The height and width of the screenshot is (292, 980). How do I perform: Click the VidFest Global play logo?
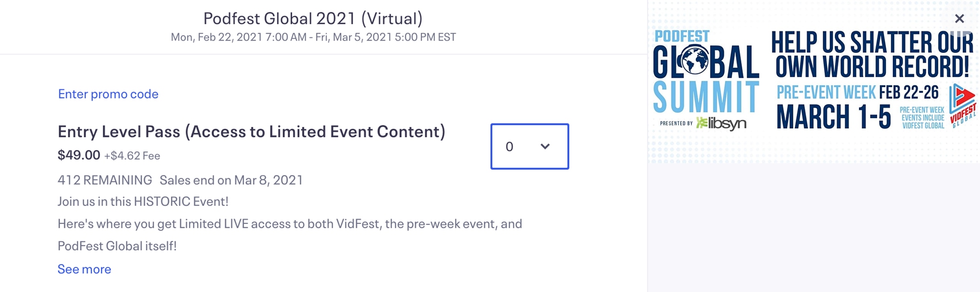click(962, 105)
